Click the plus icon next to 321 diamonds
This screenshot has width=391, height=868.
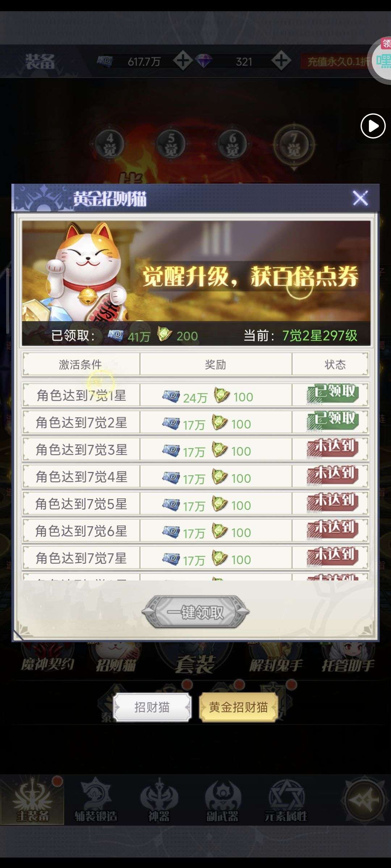[x=281, y=61]
